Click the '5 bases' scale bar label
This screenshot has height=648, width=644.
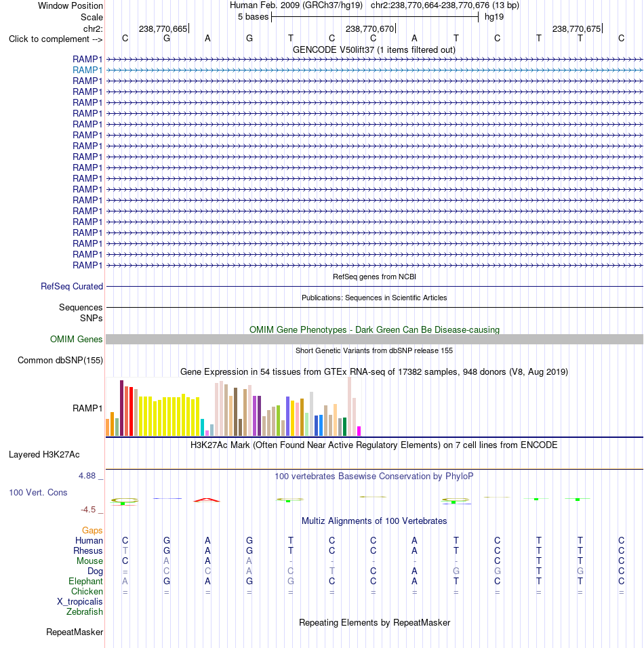(x=253, y=17)
